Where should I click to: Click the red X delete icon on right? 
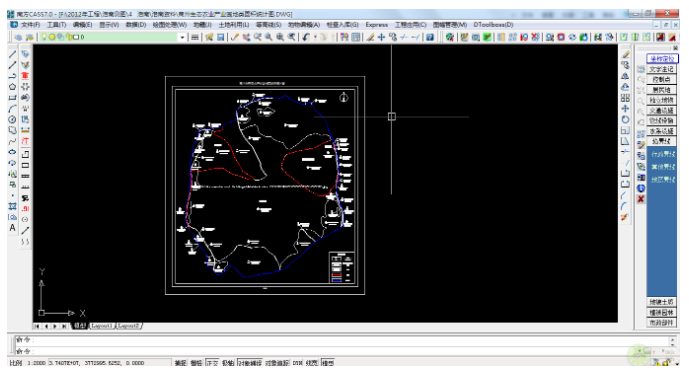pos(641,199)
